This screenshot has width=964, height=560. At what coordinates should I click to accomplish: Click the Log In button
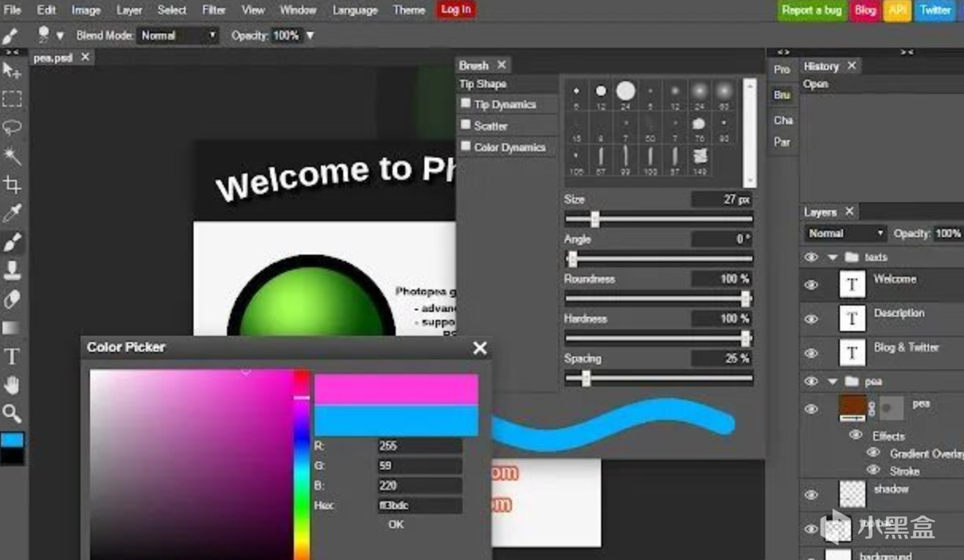pos(456,10)
